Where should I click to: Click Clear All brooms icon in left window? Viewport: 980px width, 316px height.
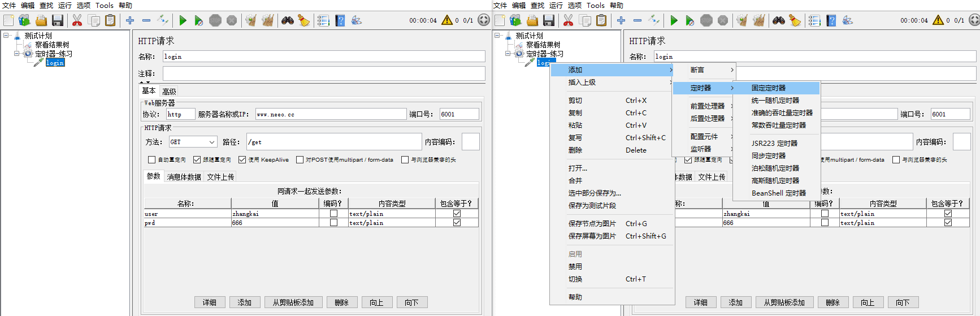pyautogui.click(x=268, y=20)
